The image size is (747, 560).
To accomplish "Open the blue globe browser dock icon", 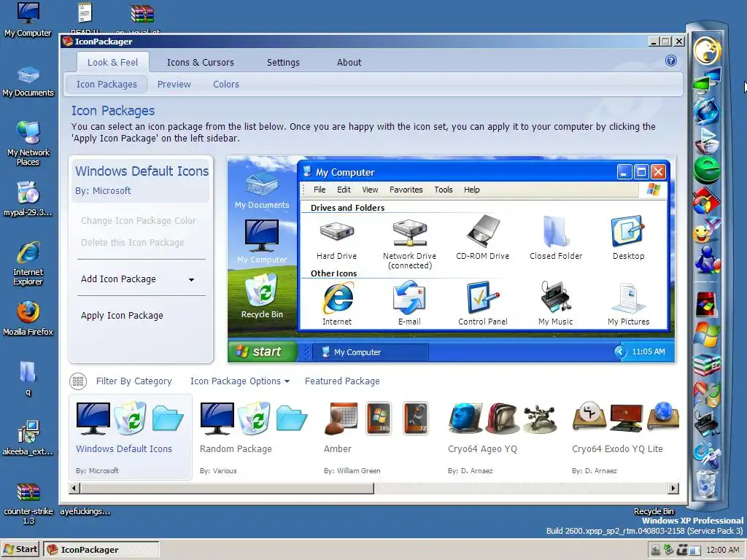I will tap(707, 110).
